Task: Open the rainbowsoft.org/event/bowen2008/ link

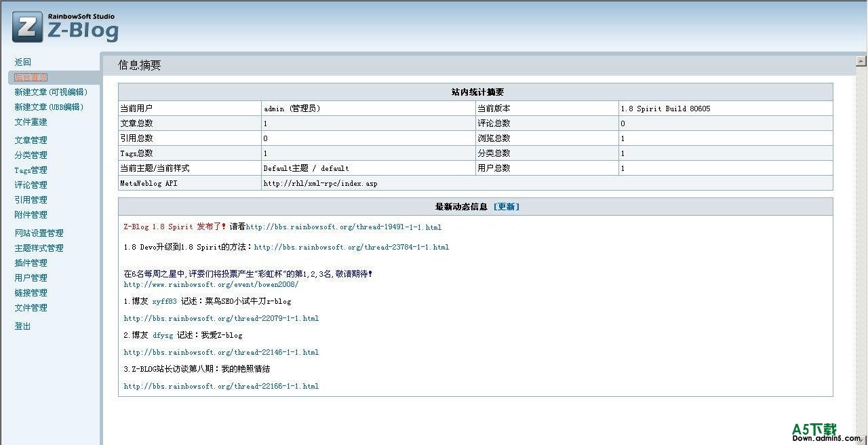Action: point(211,285)
